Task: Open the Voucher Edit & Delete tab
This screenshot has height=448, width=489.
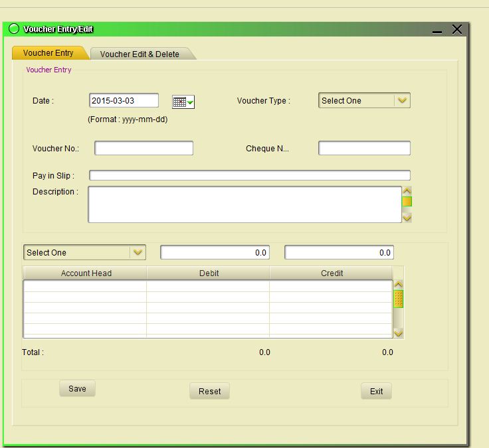Action: tap(140, 54)
